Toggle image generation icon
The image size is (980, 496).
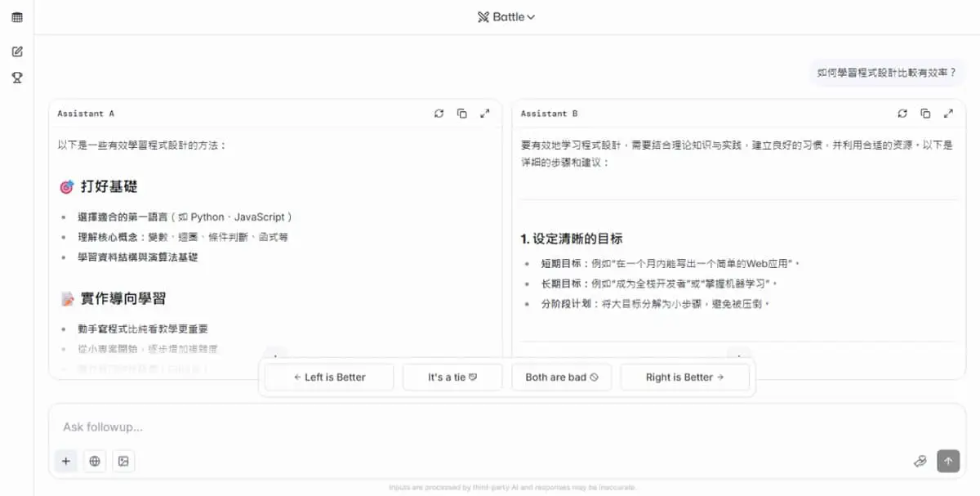tap(123, 461)
